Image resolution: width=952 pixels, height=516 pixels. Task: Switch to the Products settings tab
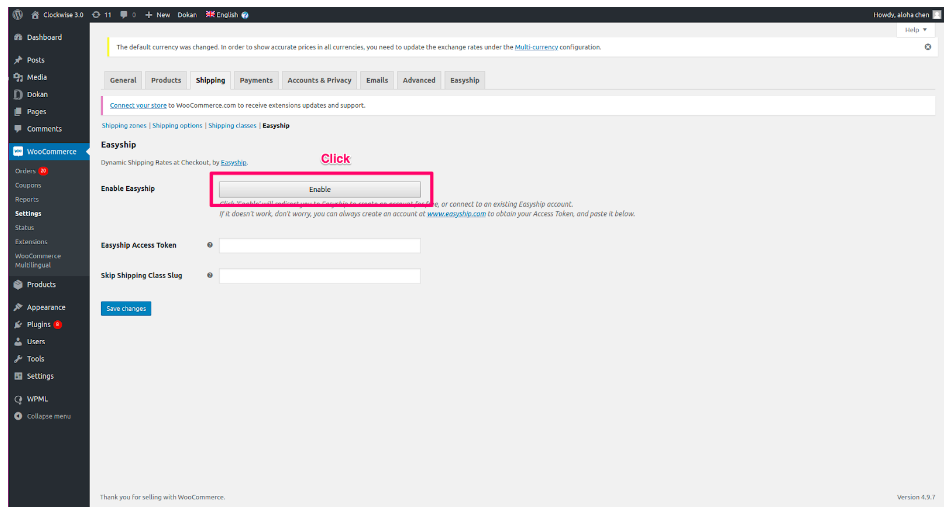166,80
